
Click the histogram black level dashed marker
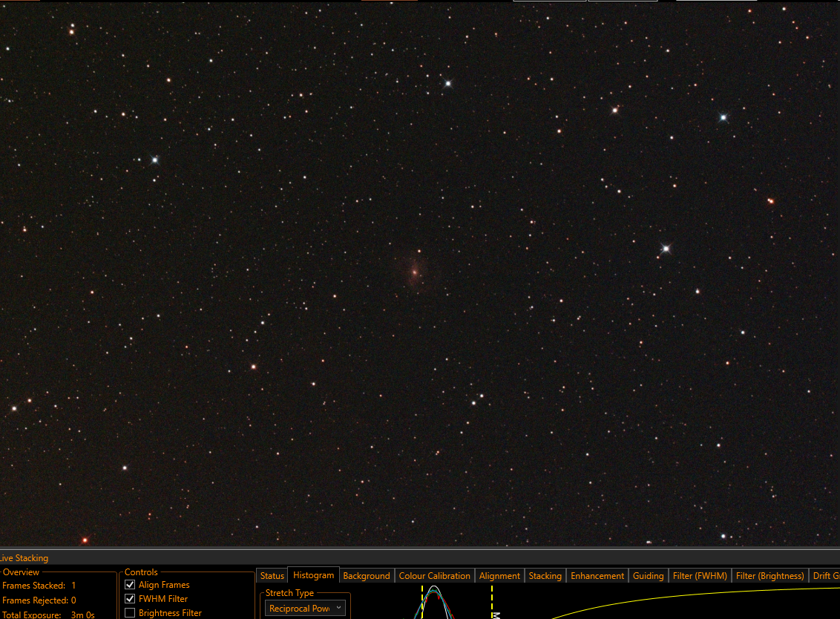pyautogui.click(x=422, y=602)
